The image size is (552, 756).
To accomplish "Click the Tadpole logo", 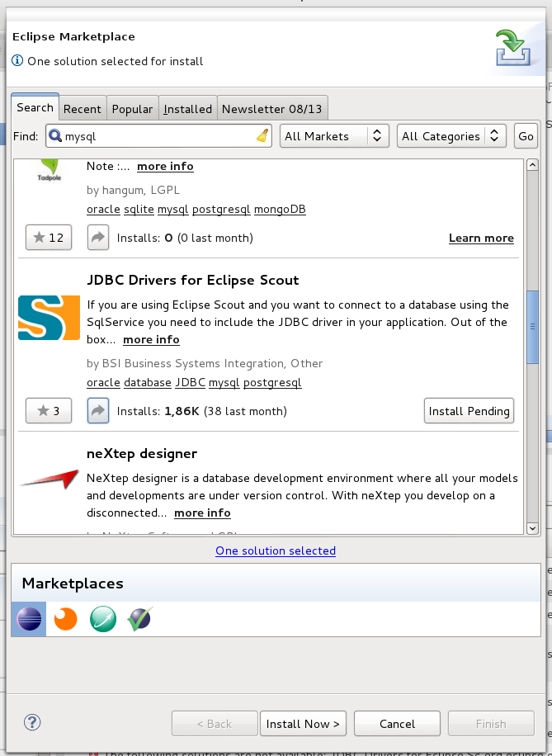I will [50, 171].
